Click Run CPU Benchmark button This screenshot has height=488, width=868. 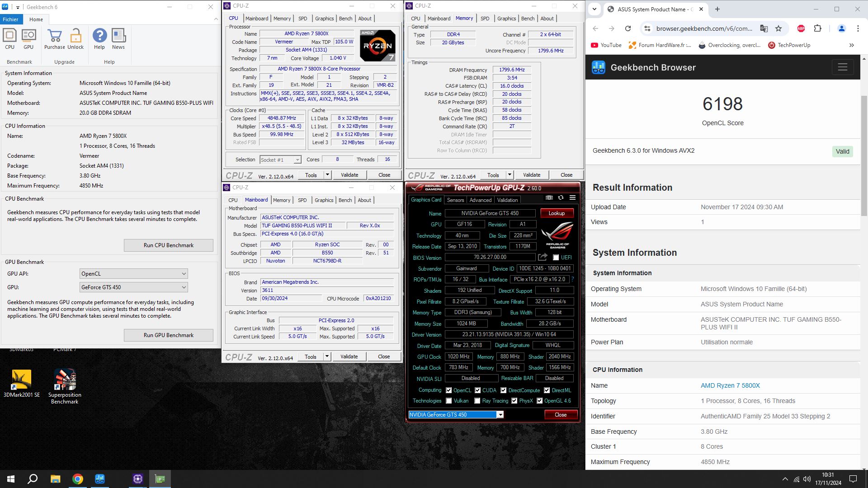click(169, 245)
